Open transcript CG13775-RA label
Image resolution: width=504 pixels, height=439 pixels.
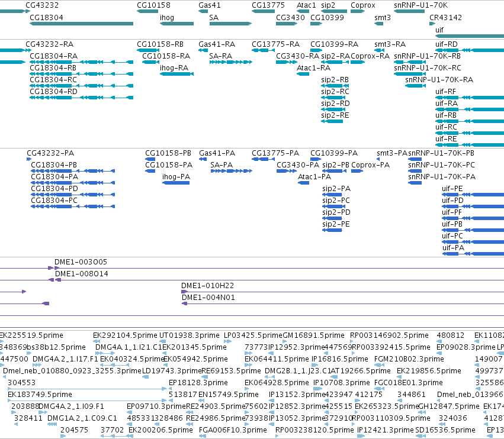tap(275, 44)
